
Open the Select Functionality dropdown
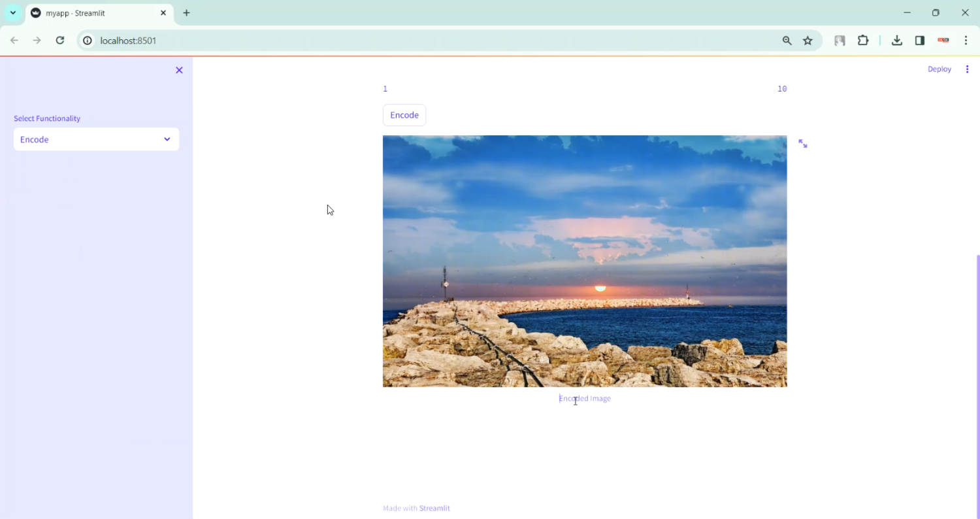pyautogui.click(x=96, y=139)
